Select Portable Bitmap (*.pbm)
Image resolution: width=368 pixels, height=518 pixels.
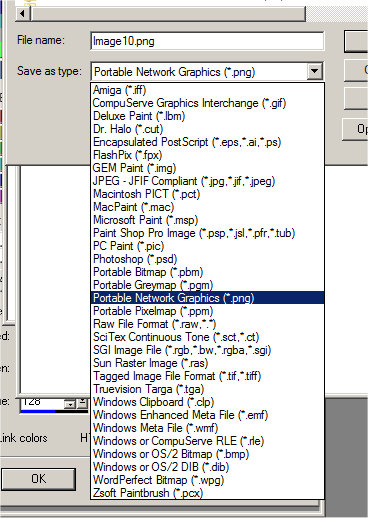(207, 272)
